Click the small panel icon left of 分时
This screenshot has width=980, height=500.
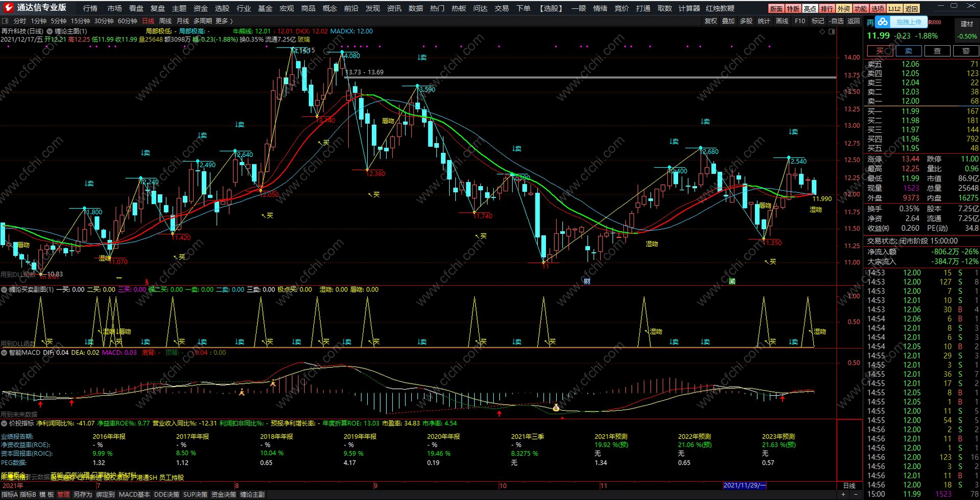[5, 21]
